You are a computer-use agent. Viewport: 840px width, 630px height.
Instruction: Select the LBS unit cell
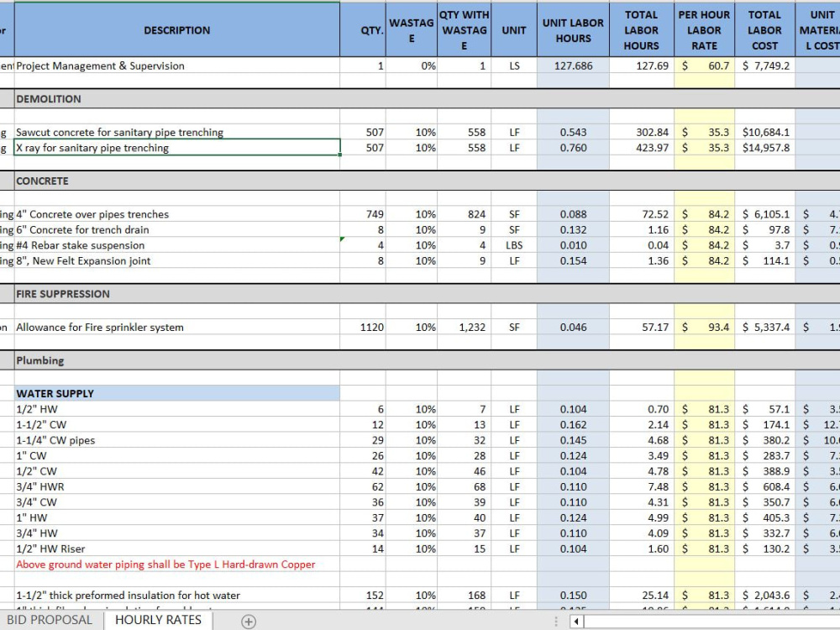[x=514, y=245]
